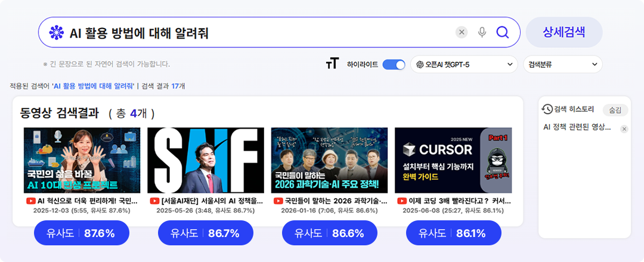Toggle the 하이라이트 switch off
The image size is (644, 262).
pos(394,64)
